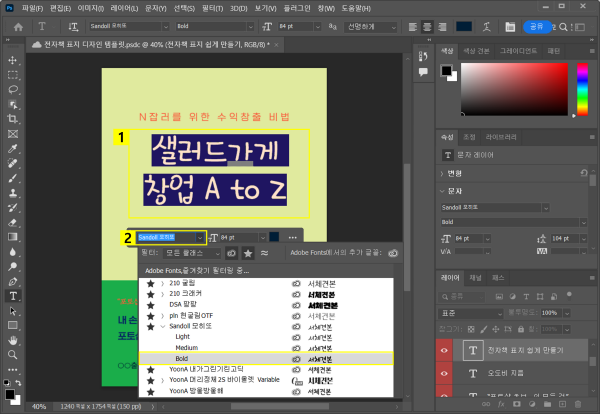Select the Medium font weight entry

coord(186,348)
